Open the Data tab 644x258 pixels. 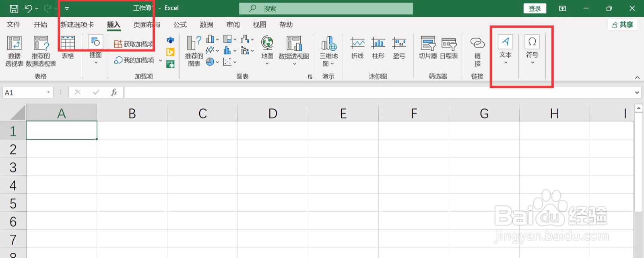click(x=206, y=25)
